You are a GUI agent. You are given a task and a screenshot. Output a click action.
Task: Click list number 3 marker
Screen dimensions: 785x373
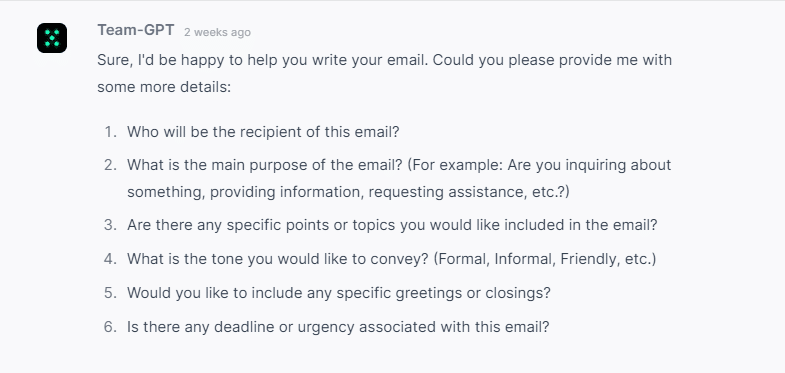click(x=111, y=225)
